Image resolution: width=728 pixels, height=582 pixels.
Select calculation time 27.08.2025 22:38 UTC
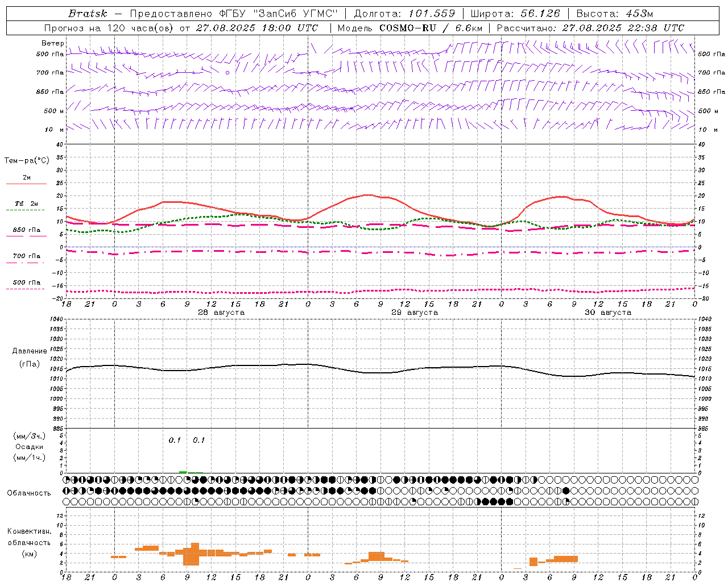coord(623,28)
